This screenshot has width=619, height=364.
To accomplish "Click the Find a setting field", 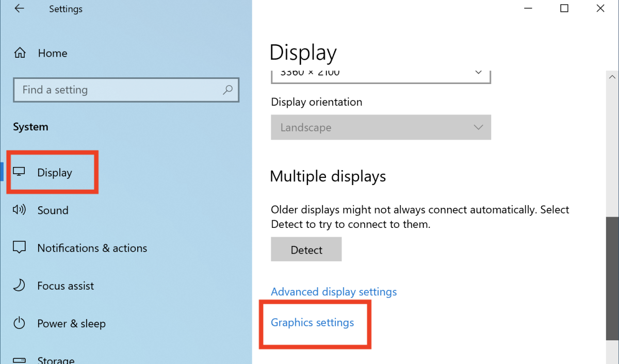I will pyautogui.click(x=126, y=90).
